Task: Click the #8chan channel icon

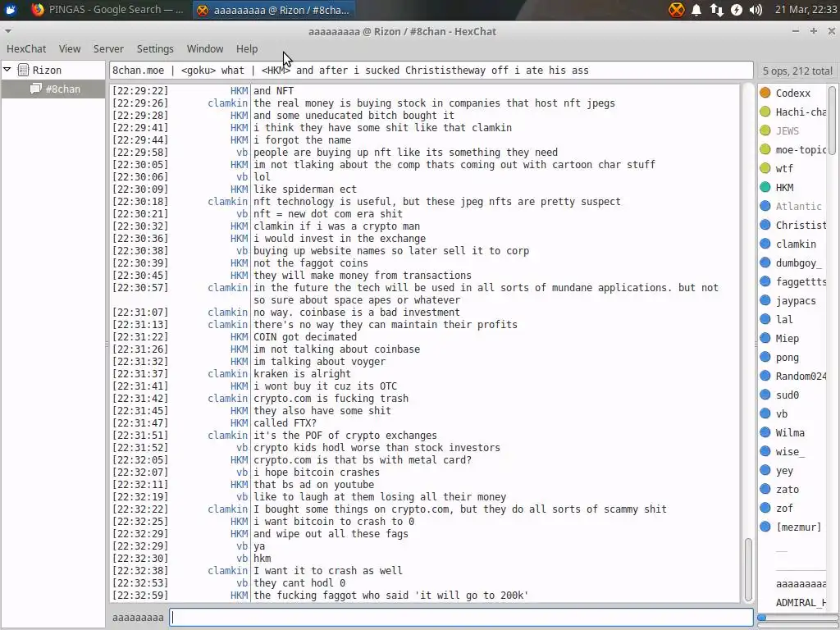Action: pyautogui.click(x=36, y=89)
